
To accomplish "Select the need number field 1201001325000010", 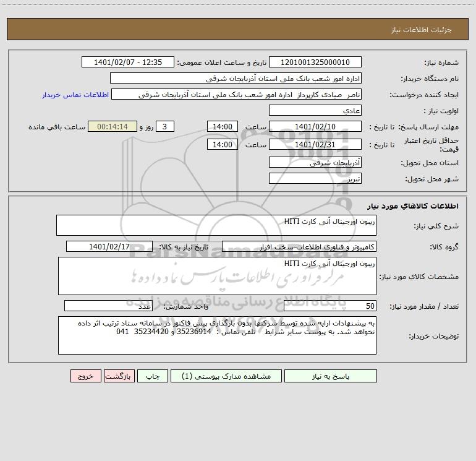I will (x=315, y=62).
